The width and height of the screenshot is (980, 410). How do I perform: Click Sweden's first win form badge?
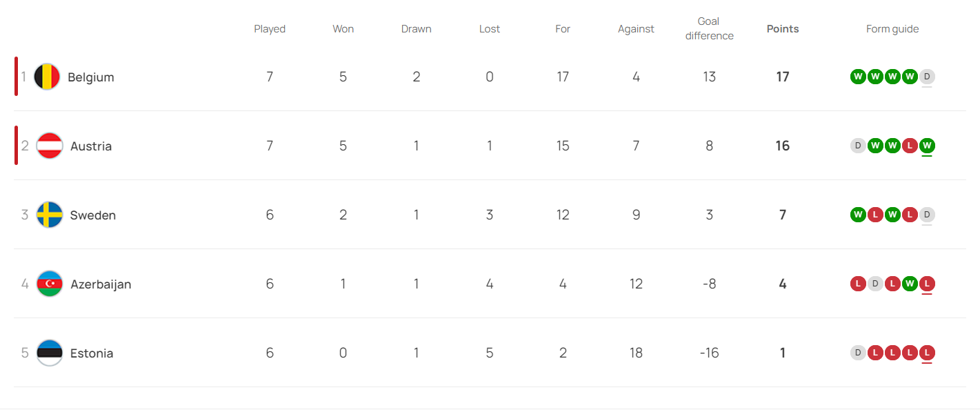point(858,215)
